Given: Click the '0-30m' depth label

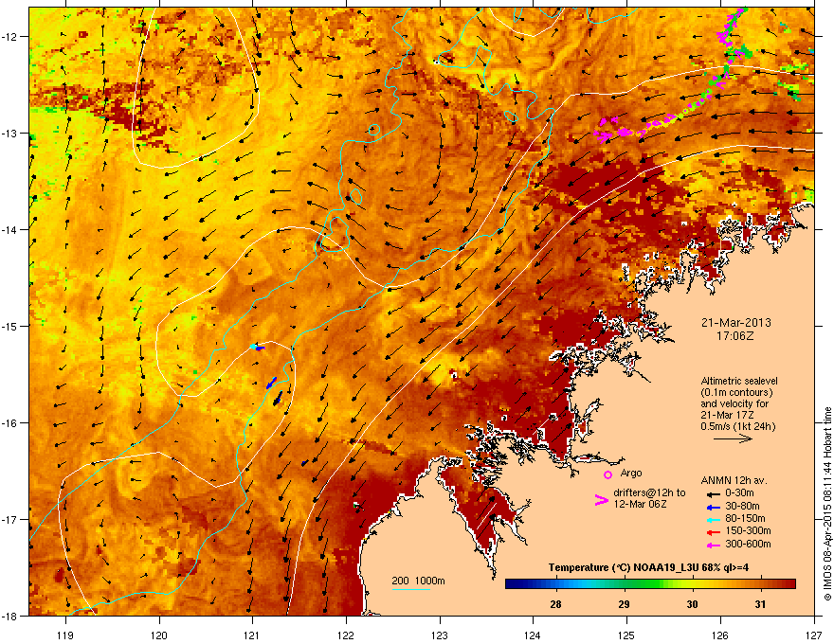Looking at the screenshot, I should (739, 493).
